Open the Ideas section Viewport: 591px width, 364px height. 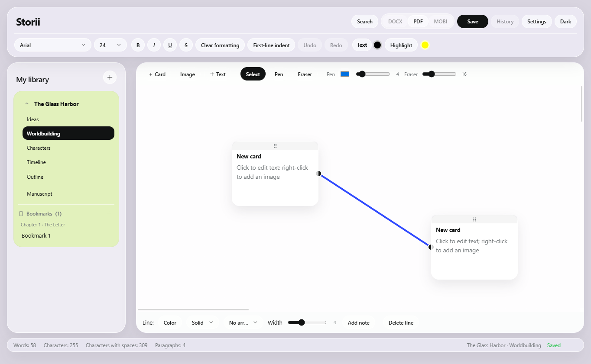point(68,119)
